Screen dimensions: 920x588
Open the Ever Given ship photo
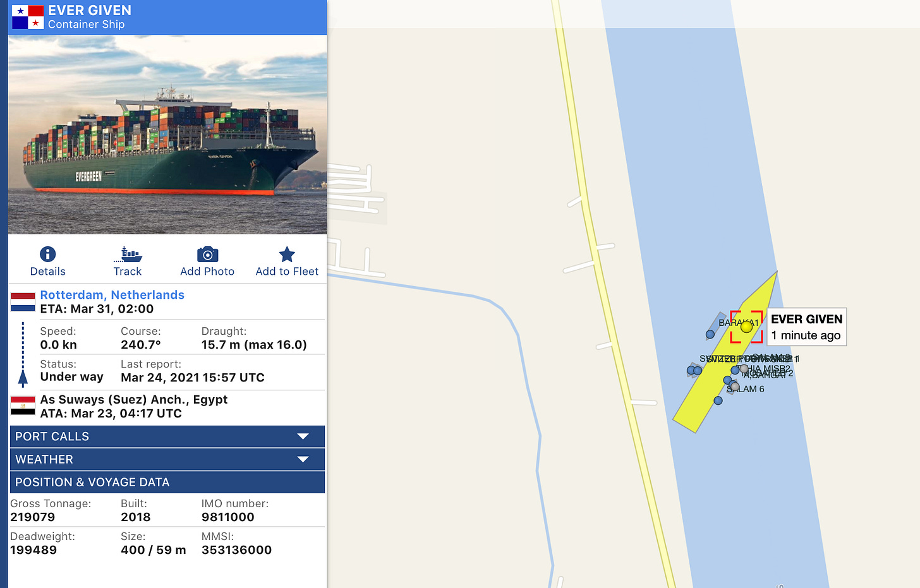(x=167, y=135)
